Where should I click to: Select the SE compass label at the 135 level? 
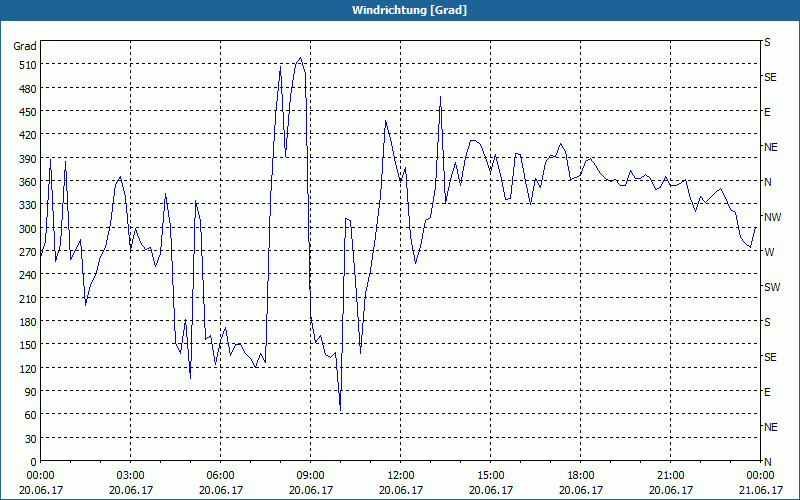coord(770,357)
